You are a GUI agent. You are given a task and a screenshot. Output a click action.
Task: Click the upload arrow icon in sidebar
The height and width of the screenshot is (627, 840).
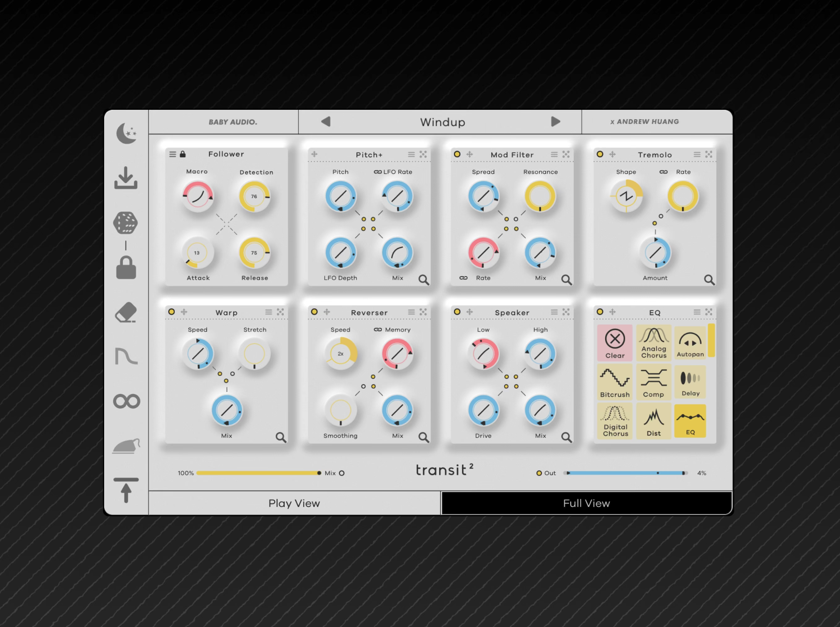126,490
